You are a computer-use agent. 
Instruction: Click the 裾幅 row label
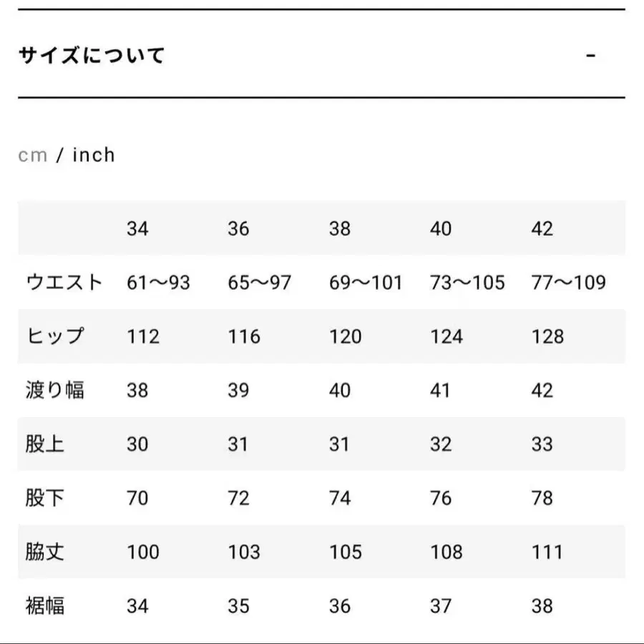pyautogui.click(x=45, y=606)
